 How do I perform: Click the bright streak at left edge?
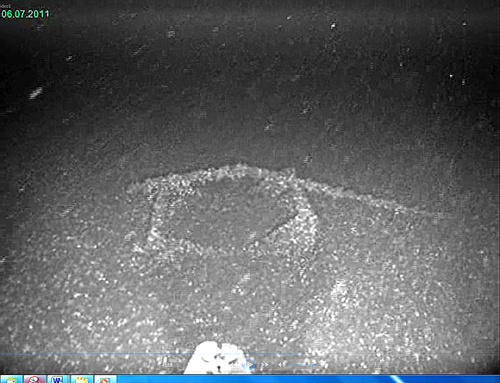tap(36, 93)
